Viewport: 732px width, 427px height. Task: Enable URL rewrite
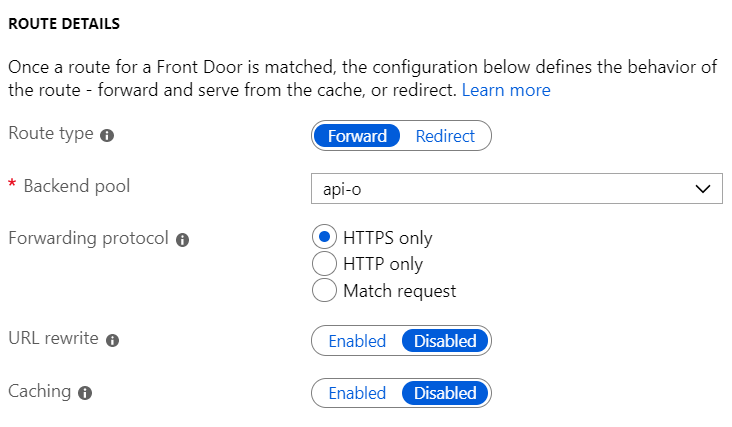(x=357, y=341)
